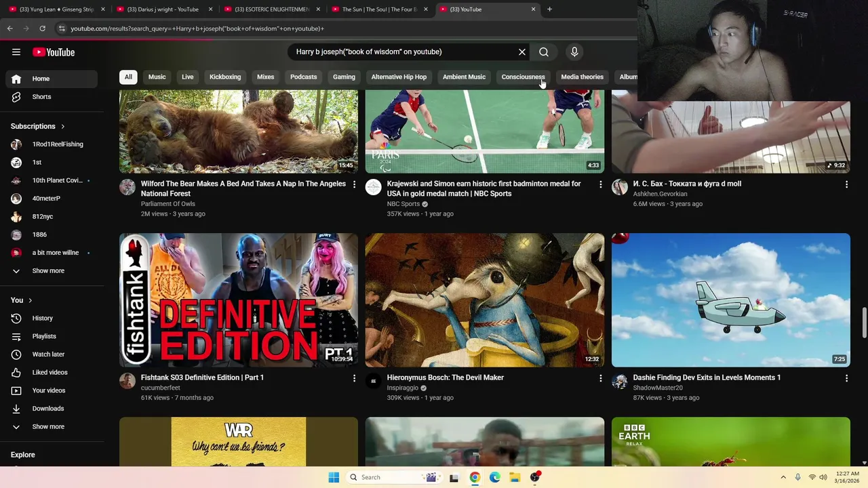Screen dimensions: 868x488
Task: Open 1Rod1ReelFishing subscription
Action: tap(52, 144)
